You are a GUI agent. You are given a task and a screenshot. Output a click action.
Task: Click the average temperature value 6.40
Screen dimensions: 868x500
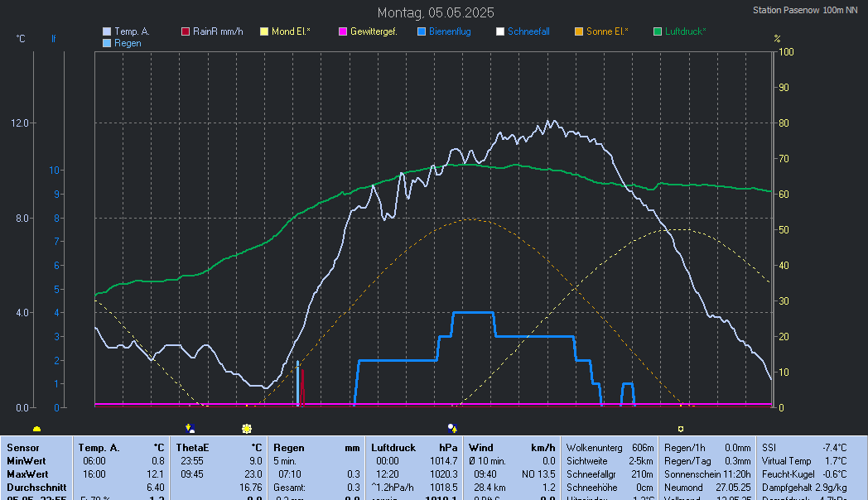(156, 488)
